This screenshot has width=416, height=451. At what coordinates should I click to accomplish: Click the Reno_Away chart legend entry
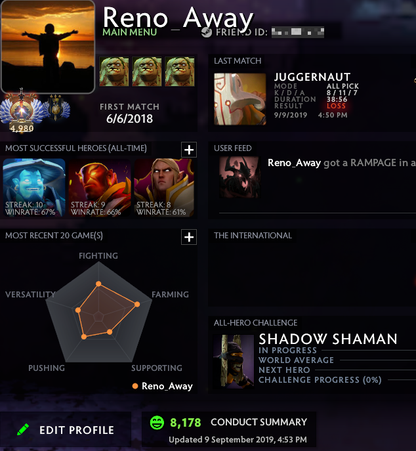163,386
